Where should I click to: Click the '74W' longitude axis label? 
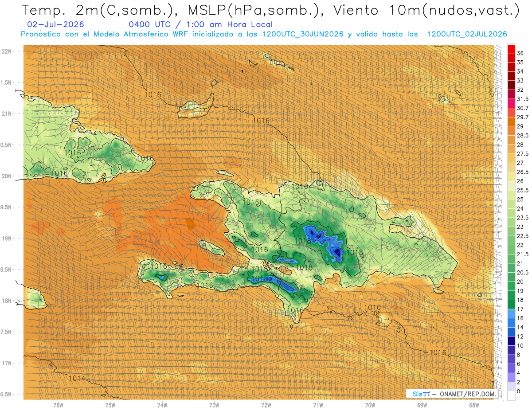pyautogui.click(x=162, y=405)
